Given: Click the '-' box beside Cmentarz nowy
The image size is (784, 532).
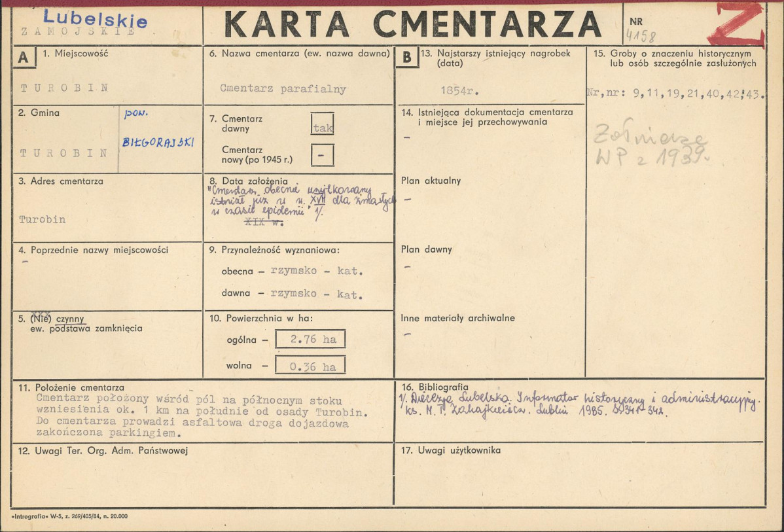Looking at the screenshot, I should coord(322,155).
